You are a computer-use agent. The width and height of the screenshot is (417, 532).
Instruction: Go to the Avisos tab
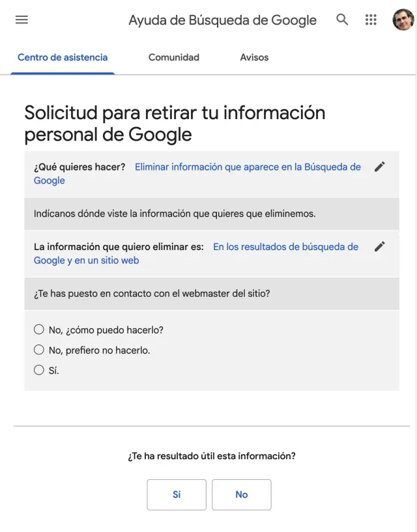click(254, 57)
